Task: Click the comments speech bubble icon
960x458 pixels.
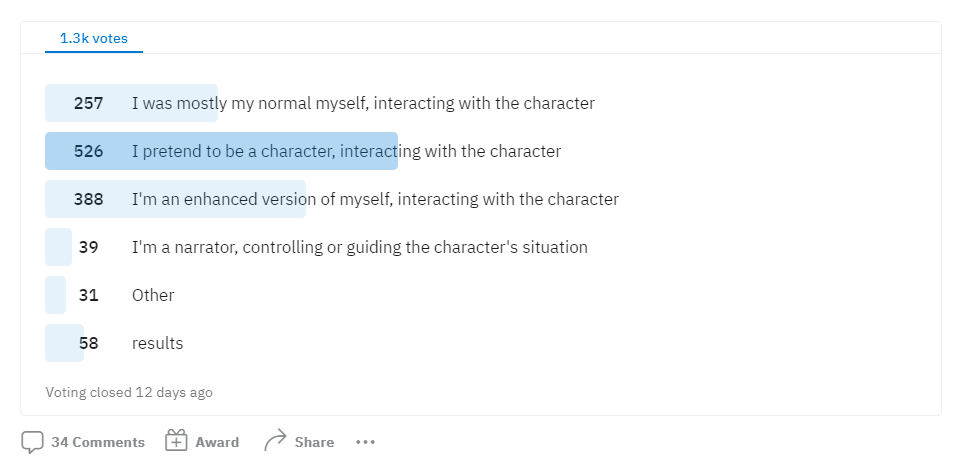Action: [x=32, y=442]
